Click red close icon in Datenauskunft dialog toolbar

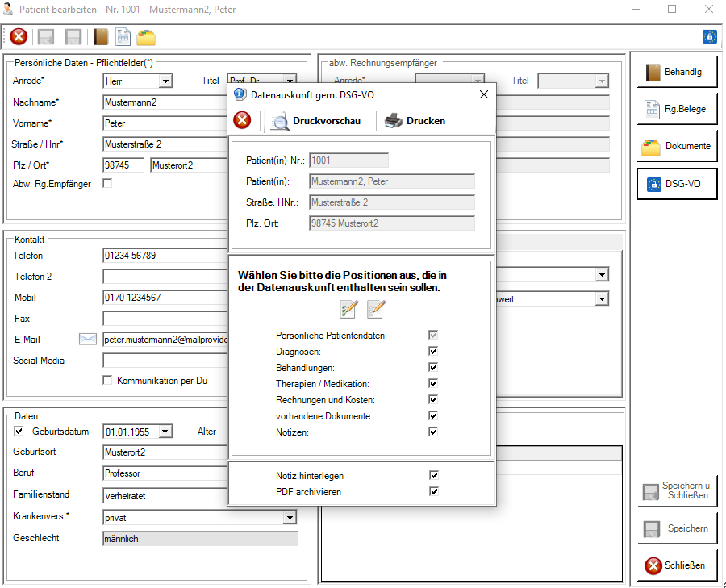242,120
